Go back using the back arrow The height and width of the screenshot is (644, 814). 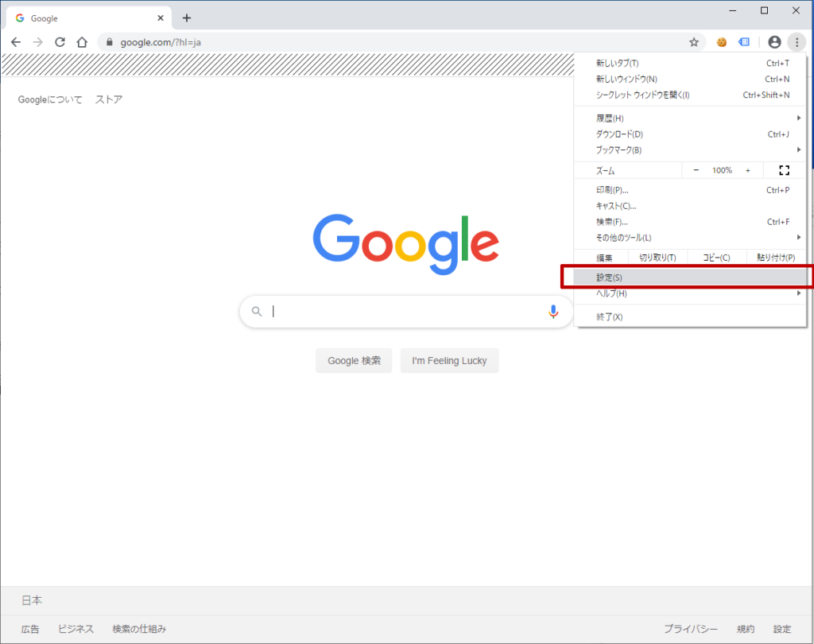[16, 42]
